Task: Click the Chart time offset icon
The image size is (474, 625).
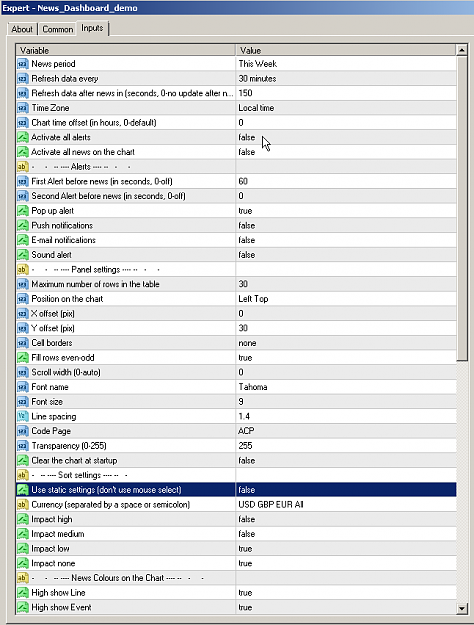Action: [23, 122]
